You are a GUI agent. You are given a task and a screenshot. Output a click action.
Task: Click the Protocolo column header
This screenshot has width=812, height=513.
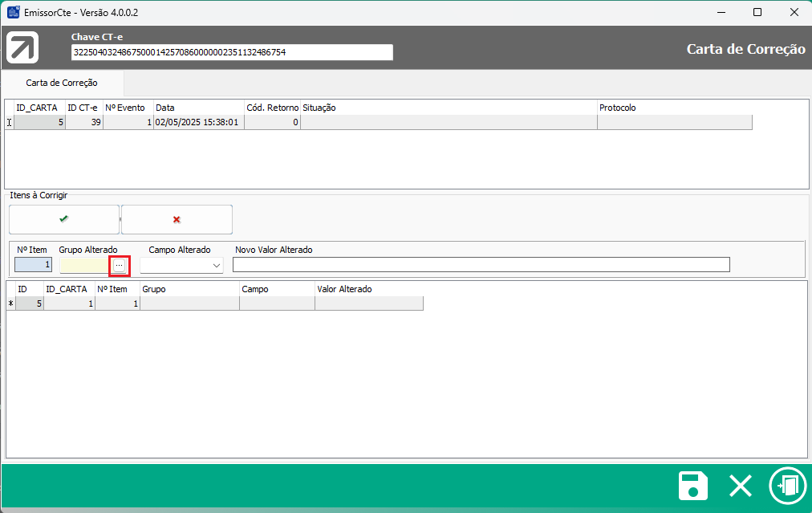[x=674, y=108]
